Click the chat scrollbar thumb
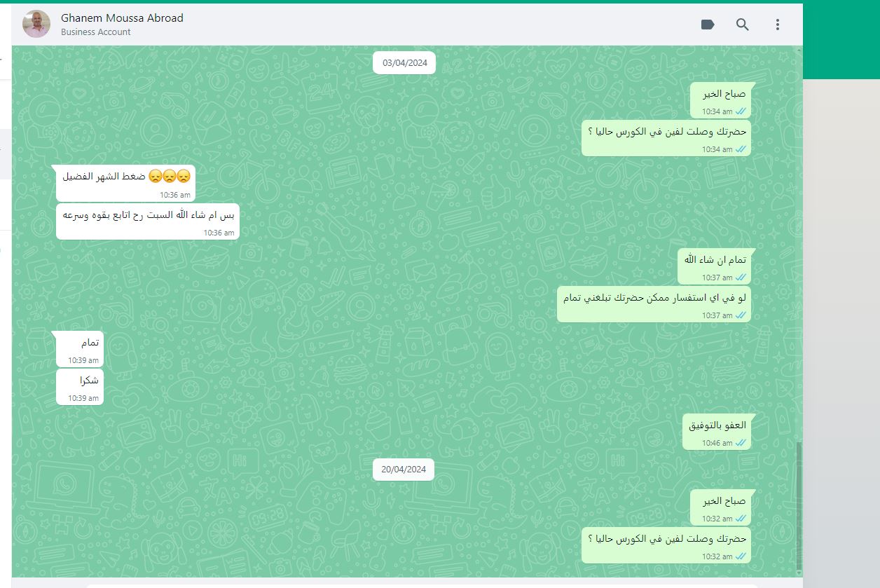Screen dimensions: 880x588 [x=799, y=505]
